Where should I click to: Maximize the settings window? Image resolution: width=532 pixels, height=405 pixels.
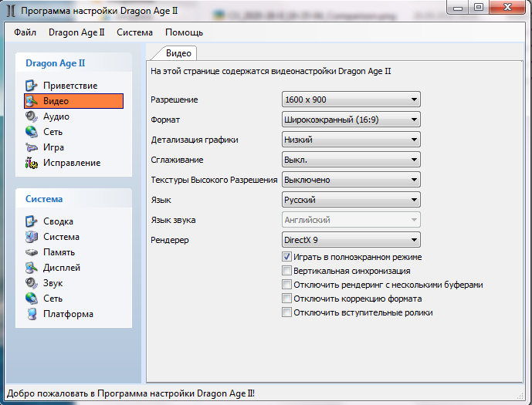479,7
